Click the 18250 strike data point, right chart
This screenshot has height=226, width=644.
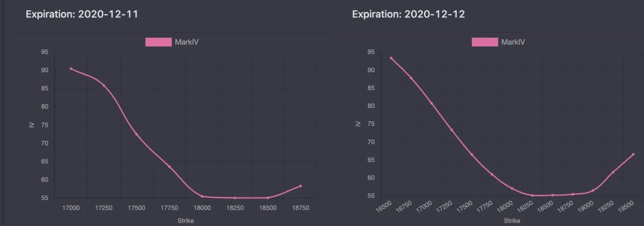coord(532,195)
